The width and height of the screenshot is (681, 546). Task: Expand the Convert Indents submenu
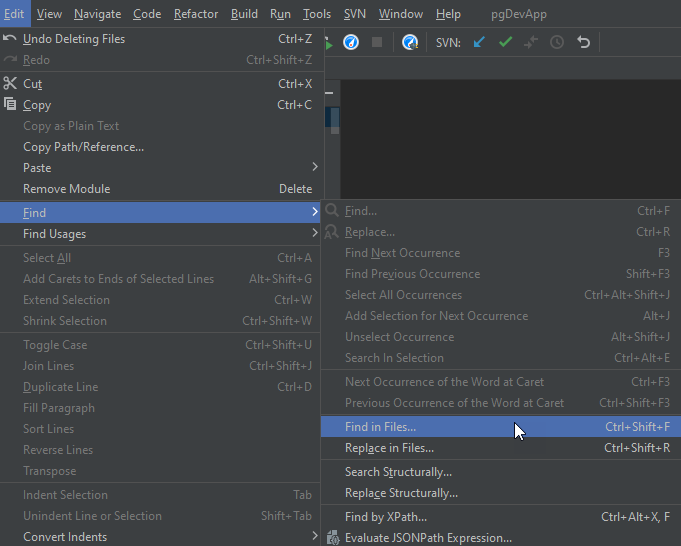point(314,537)
